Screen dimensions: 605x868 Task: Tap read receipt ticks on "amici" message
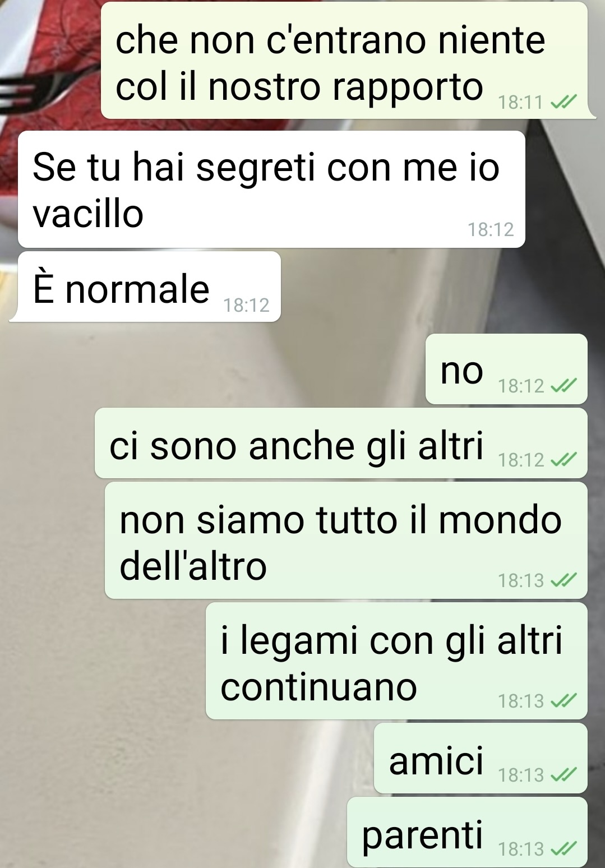[x=563, y=775]
